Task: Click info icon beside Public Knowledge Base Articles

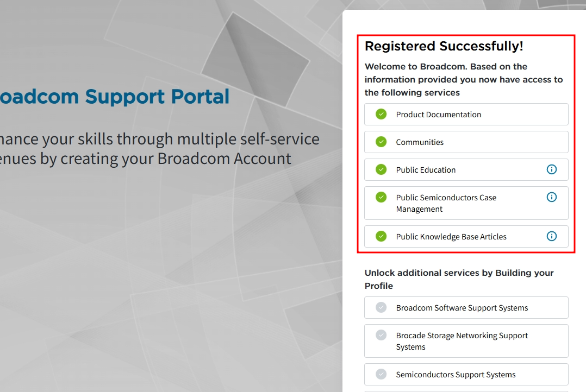Action: (x=552, y=236)
